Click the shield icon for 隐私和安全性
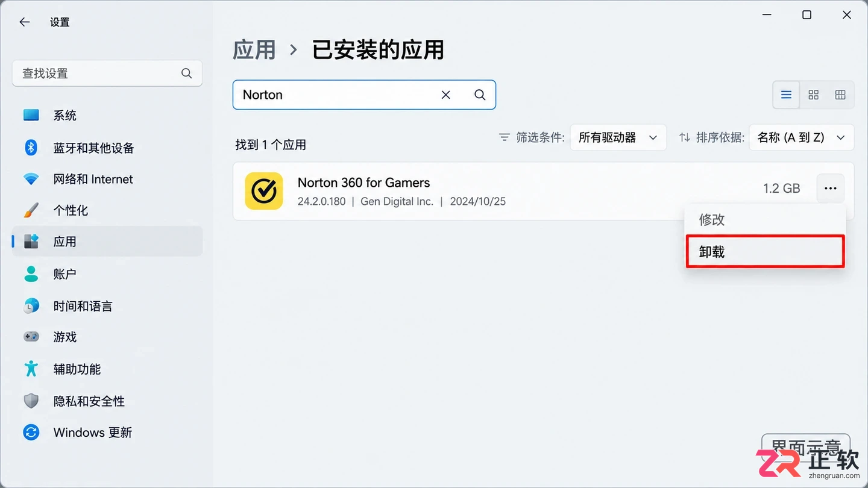The image size is (868, 488). tap(31, 401)
